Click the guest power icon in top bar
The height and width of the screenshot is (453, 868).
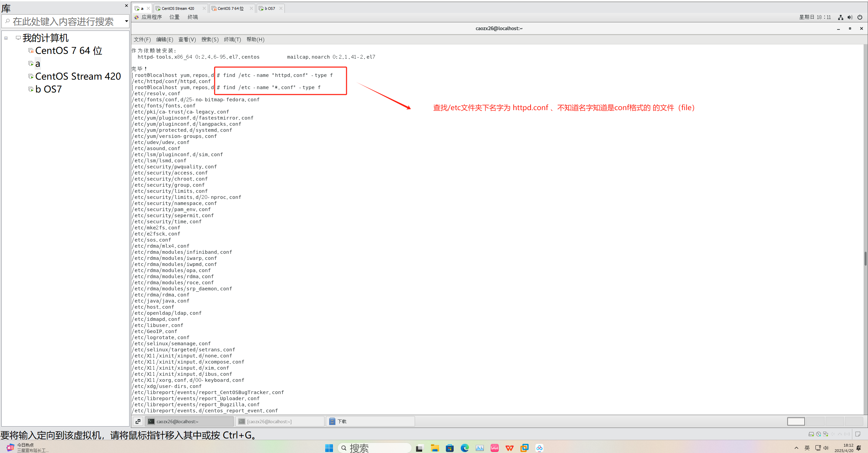(x=860, y=17)
